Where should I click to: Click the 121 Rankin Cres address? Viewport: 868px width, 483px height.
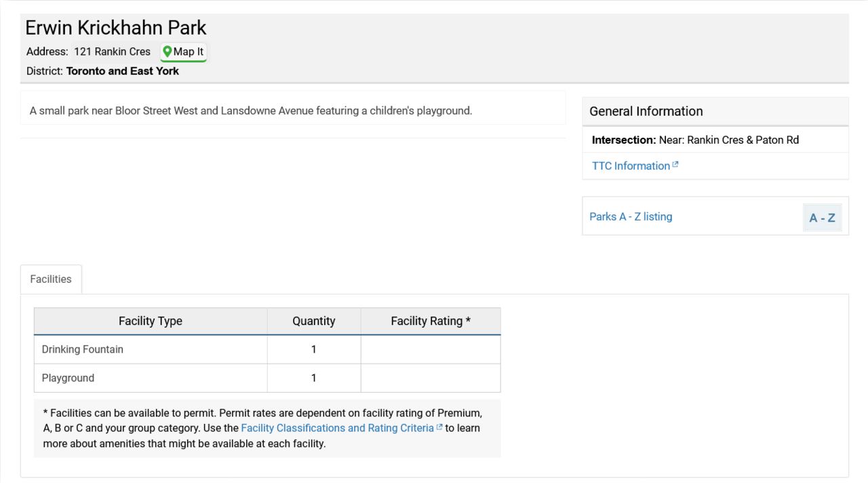pos(112,52)
